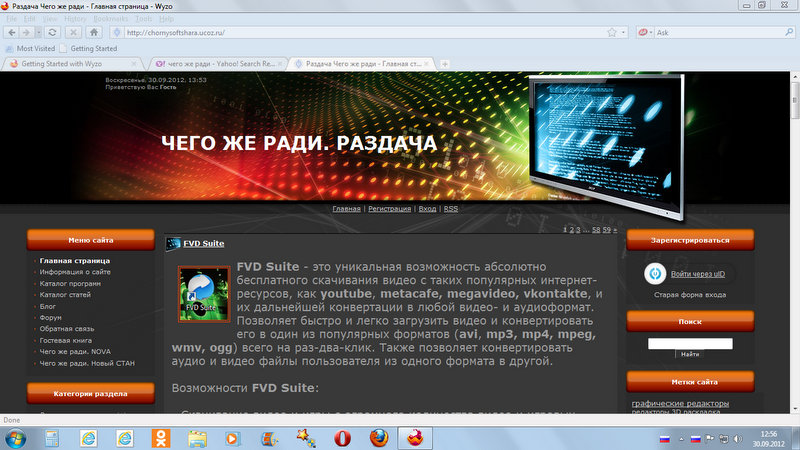Select Главная страница in the site menu

point(74,261)
